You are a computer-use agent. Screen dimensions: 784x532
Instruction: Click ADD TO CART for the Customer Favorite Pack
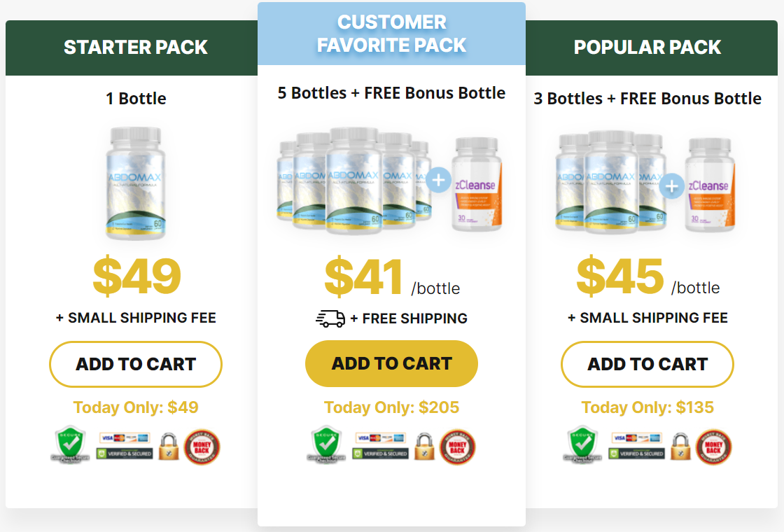[391, 363]
